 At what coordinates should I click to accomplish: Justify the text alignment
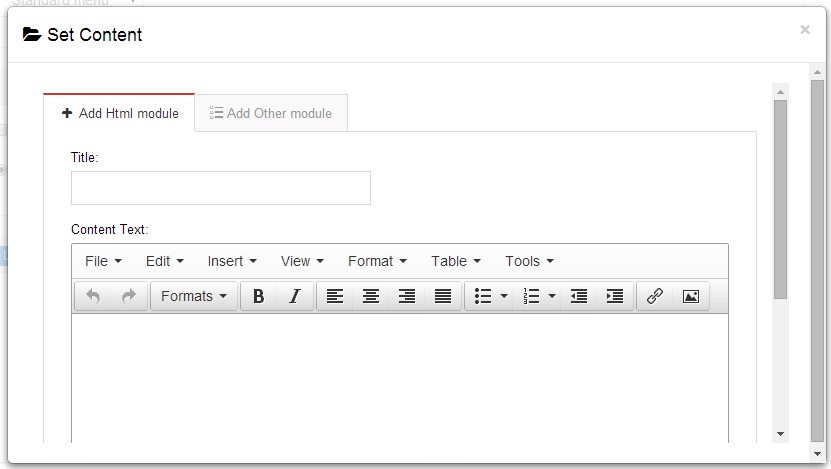(443, 296)
